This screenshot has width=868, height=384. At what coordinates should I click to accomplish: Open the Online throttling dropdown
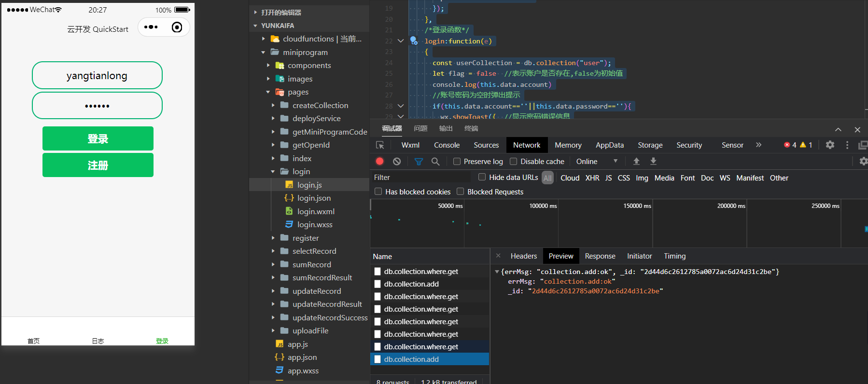597,161
